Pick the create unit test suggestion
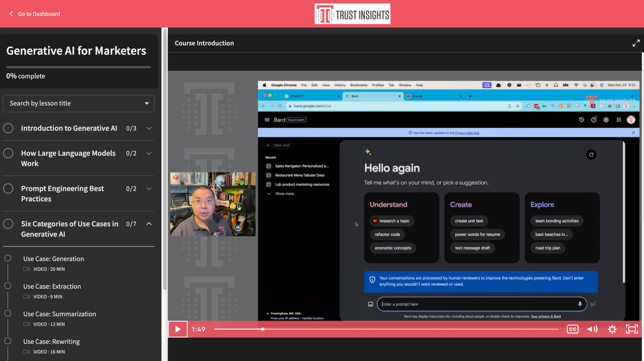The height and width of the screenshot is (361, 644). pos(469,221)
